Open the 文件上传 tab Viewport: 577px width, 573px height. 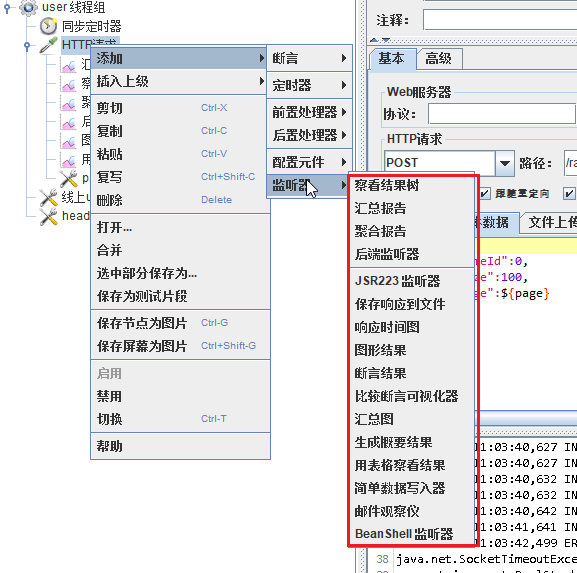click(x=549, y=222)
